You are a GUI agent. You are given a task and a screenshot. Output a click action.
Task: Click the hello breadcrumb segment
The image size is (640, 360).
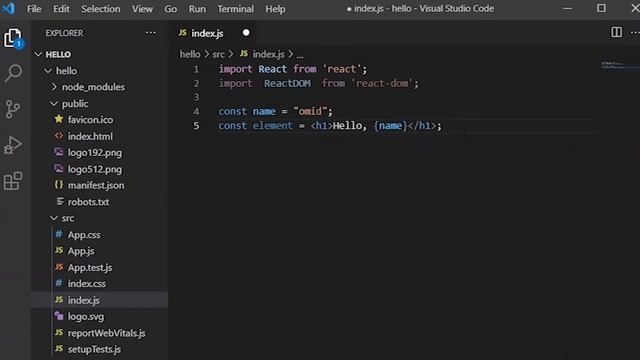[190, 54]
